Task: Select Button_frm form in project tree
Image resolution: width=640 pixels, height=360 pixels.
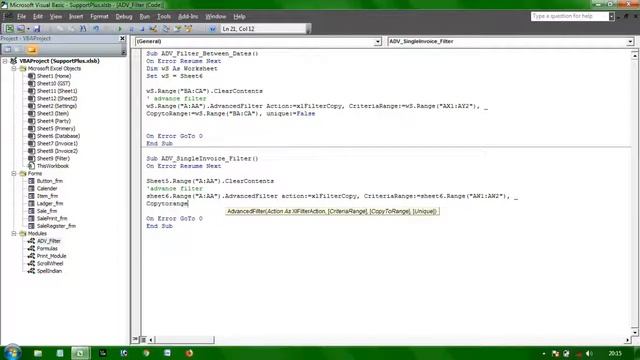Action: point(50,181)
